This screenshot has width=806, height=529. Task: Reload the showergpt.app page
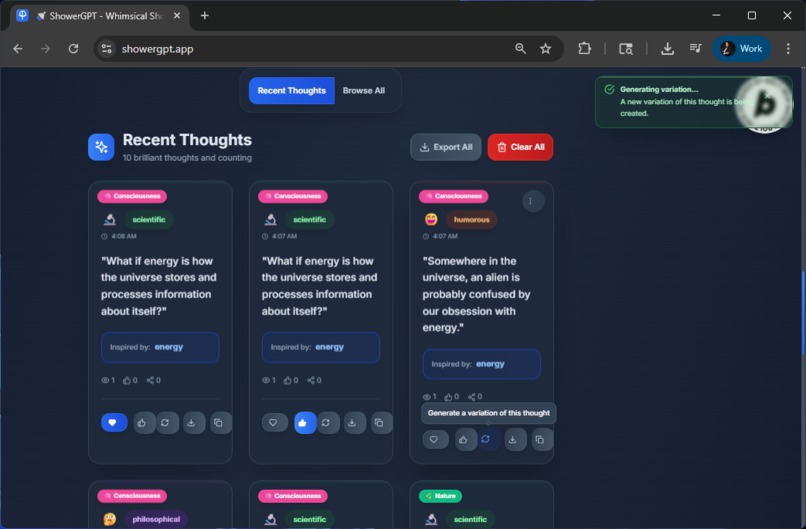pyautogui.click(x=73, y=49)
